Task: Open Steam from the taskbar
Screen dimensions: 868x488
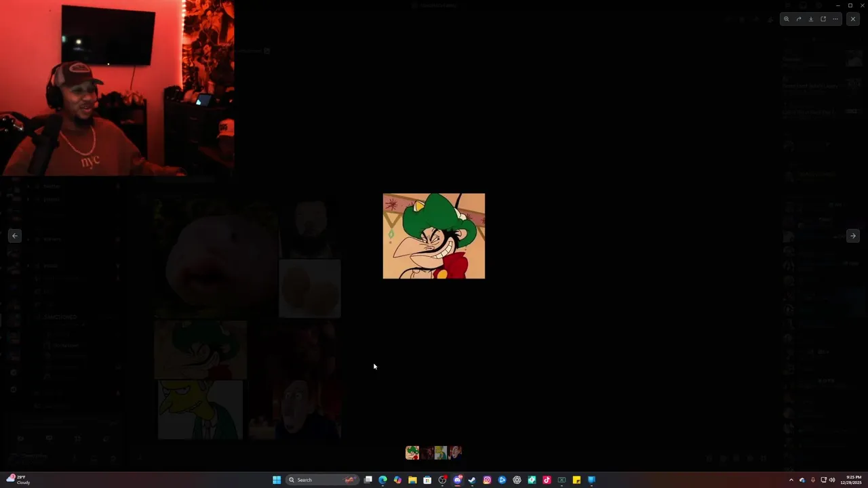Action: coord(472,480)
